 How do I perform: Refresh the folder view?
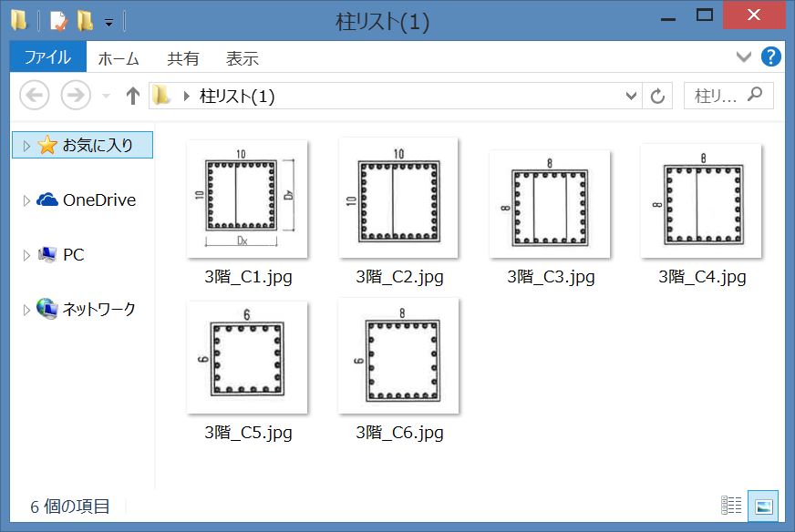pyautogui.click(x=657, y=96)
